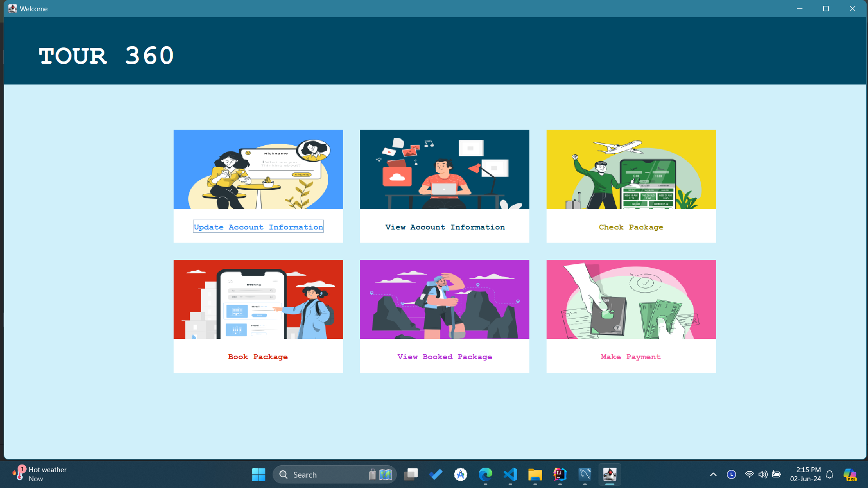Click the Update Account Information link
This screenshot has width=868, height=488.
click(258, 227)
